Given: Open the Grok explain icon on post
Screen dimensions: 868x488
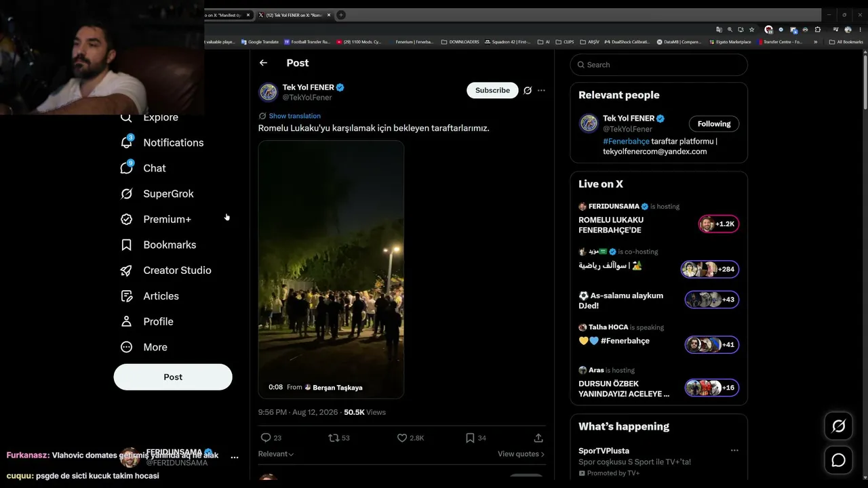Looking at the screenshot, I should tap(528, 90).
